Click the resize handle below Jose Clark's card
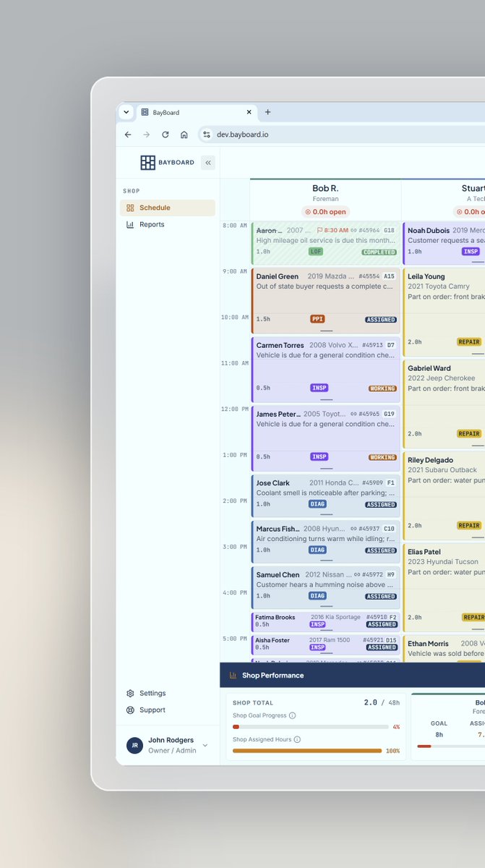The width and height of the screenshot is (485, 868). click(x=326, y=514)
